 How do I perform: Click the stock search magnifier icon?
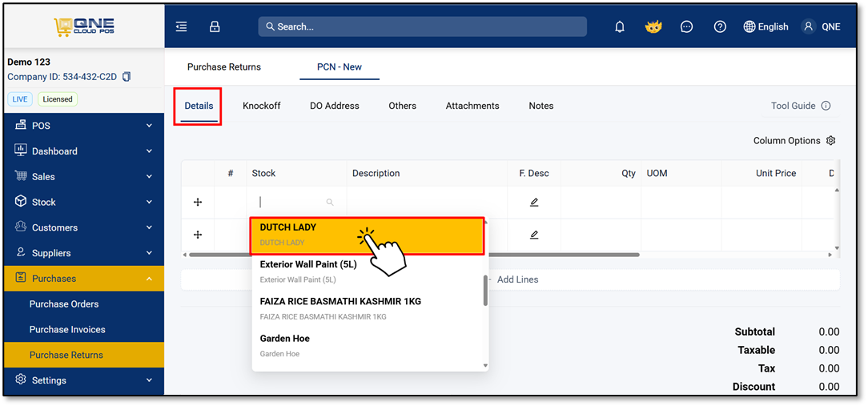(x=330, y=202)
